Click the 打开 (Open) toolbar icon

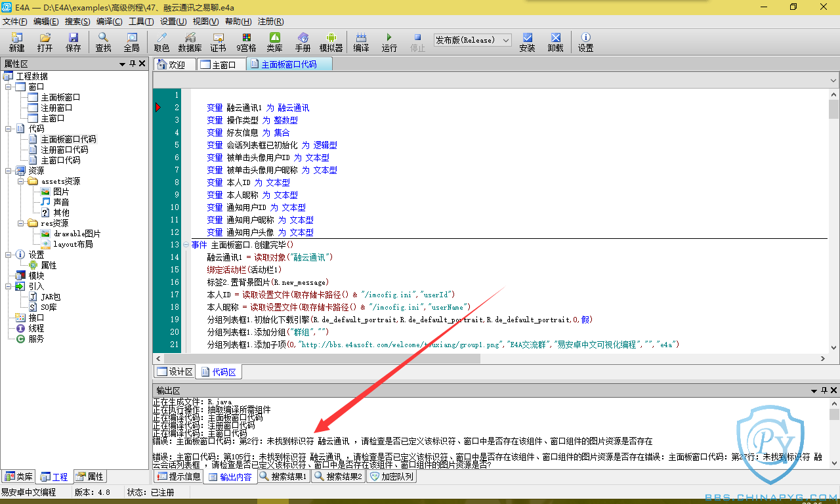pyautogui.click(x=45, y=42)
